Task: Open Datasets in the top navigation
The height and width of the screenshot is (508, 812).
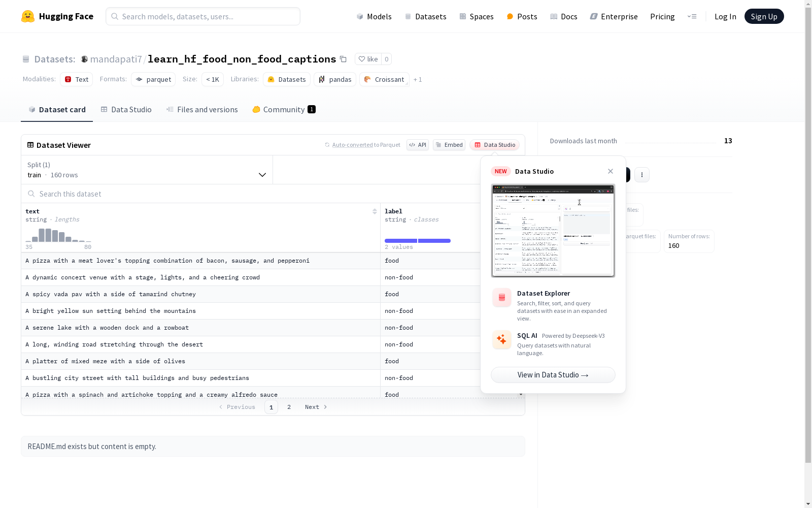Action: coord(425,16)
